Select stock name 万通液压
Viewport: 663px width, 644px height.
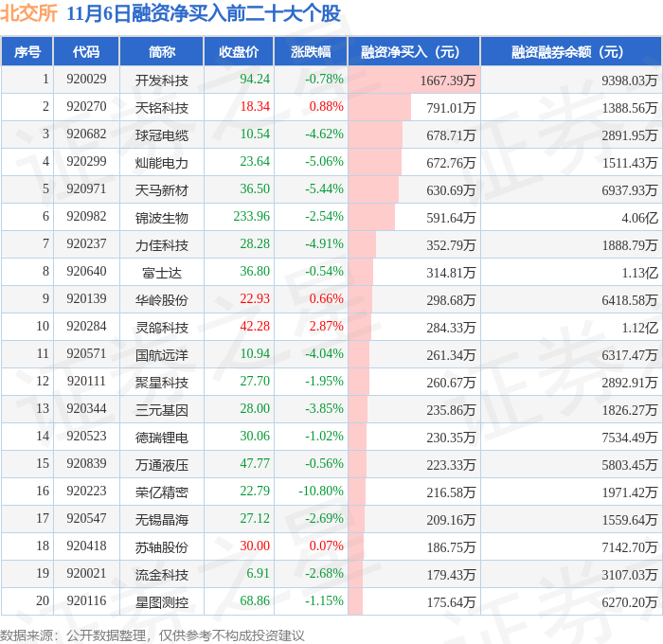(162, 465)
